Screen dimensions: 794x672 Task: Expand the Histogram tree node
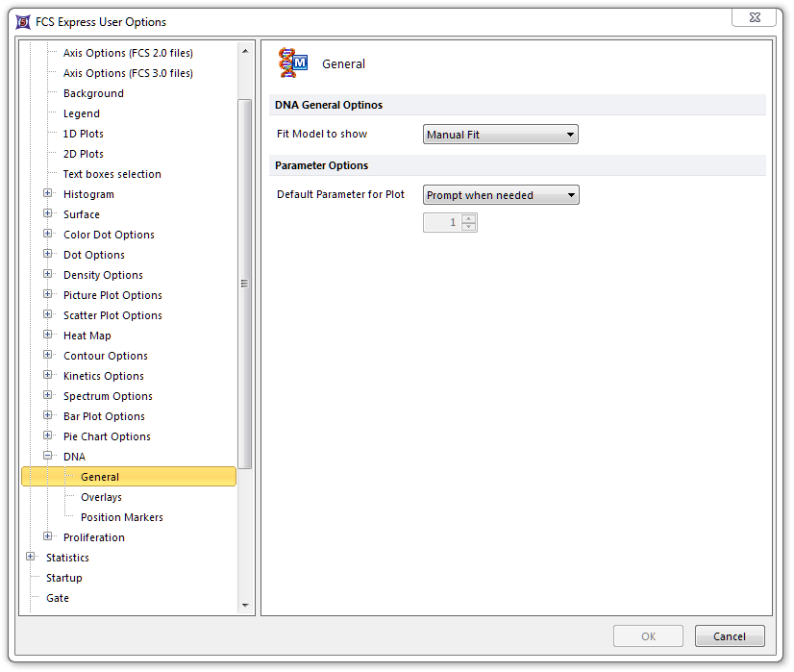tap(48, 193)
